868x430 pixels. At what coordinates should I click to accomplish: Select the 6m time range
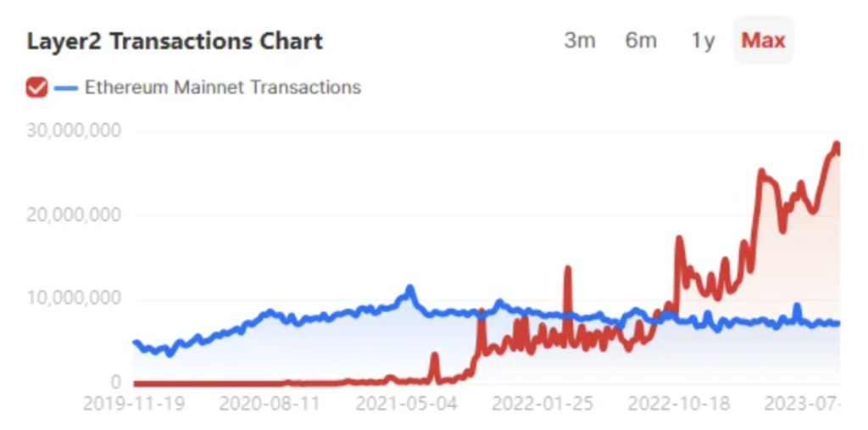tap(641, 41)
